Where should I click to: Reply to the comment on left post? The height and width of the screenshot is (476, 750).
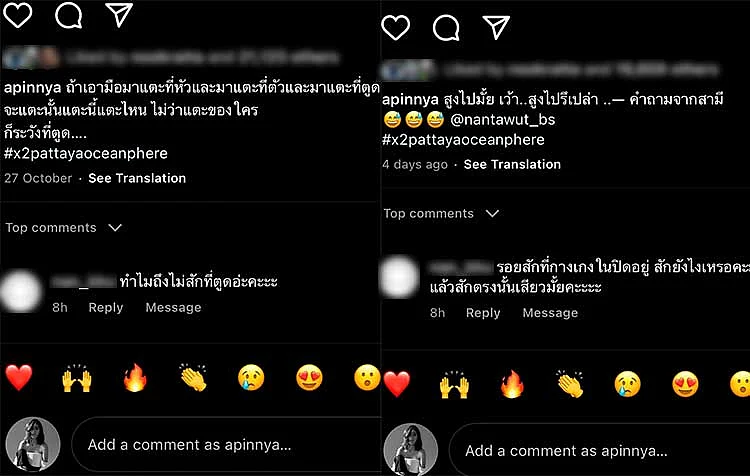point(106,307)
